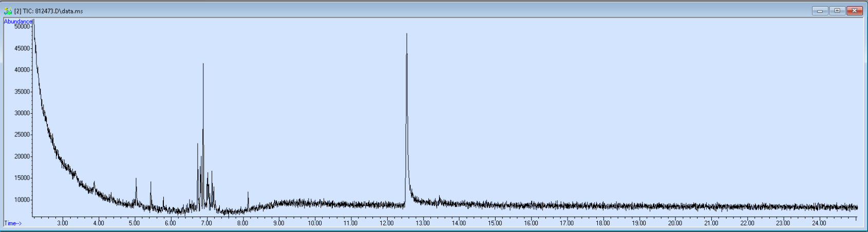Viewport: 868px width, 232px height.
Task: Click the 10.00 tick label on time axis
Action: click(x=315, y=223)
